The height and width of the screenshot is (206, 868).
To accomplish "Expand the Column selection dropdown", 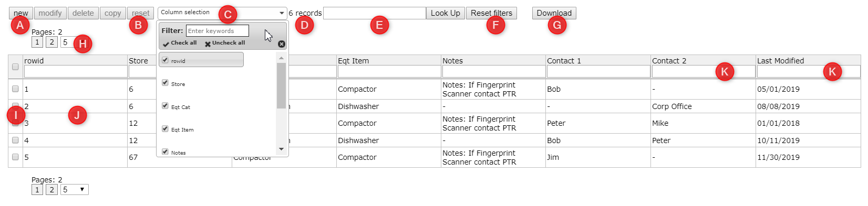I will tap(222, 13).
